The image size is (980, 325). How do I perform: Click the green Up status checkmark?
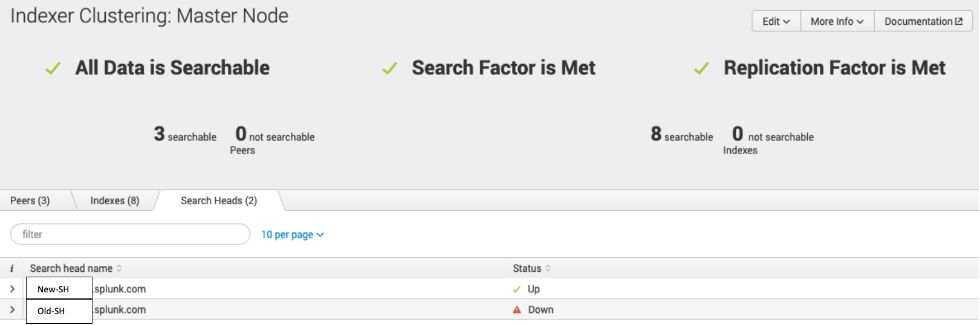(x=516, y=289)
